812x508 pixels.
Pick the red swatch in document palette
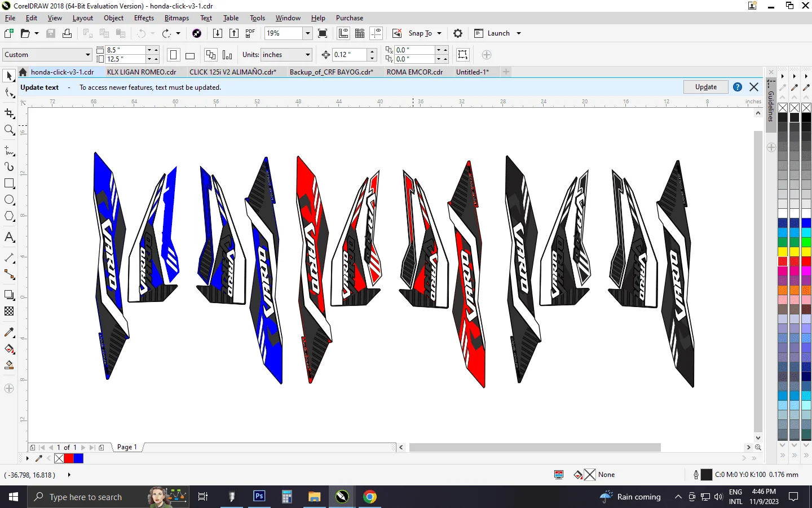point(69,458)
